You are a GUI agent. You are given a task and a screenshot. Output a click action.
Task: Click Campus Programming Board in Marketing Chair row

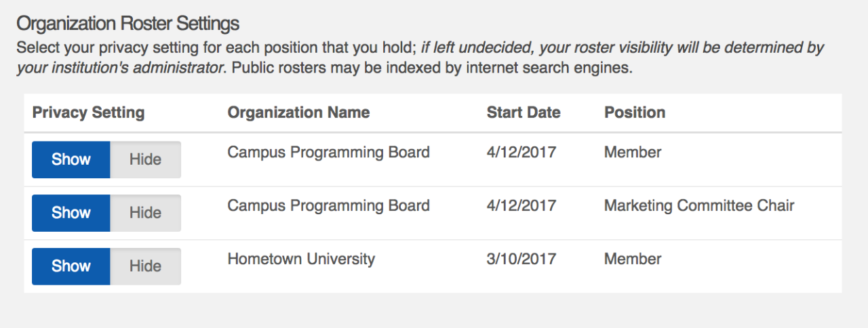(328, 205)
